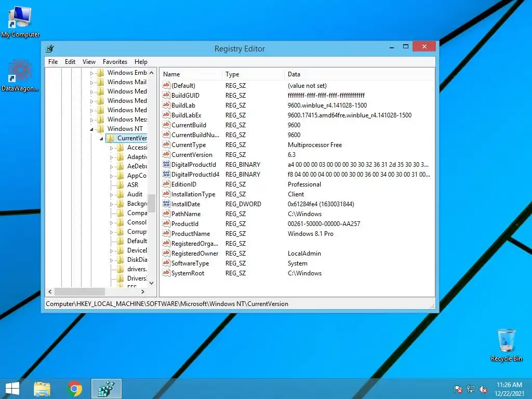Click the BuildGUID string value icon
Viewport: 532px width, 399px height.
coord(166,96)
